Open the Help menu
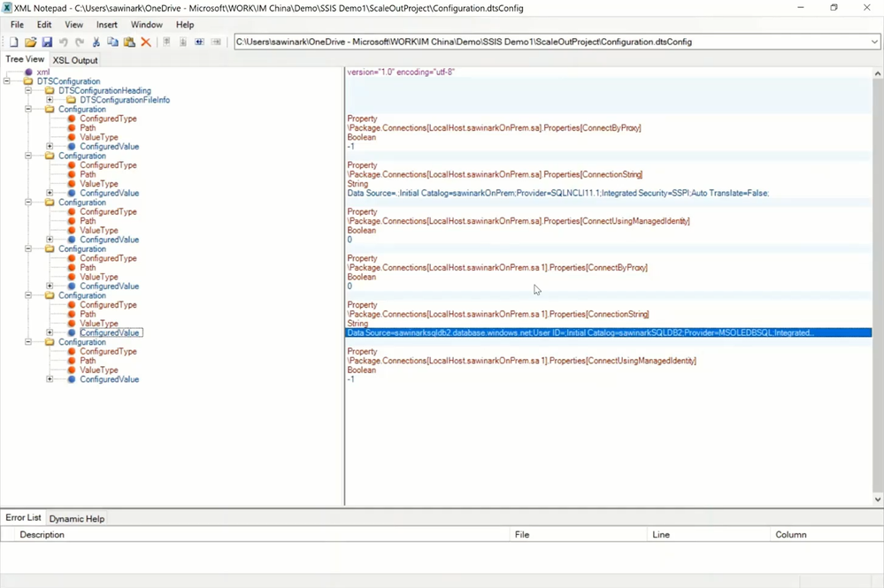 coord(184,25)
